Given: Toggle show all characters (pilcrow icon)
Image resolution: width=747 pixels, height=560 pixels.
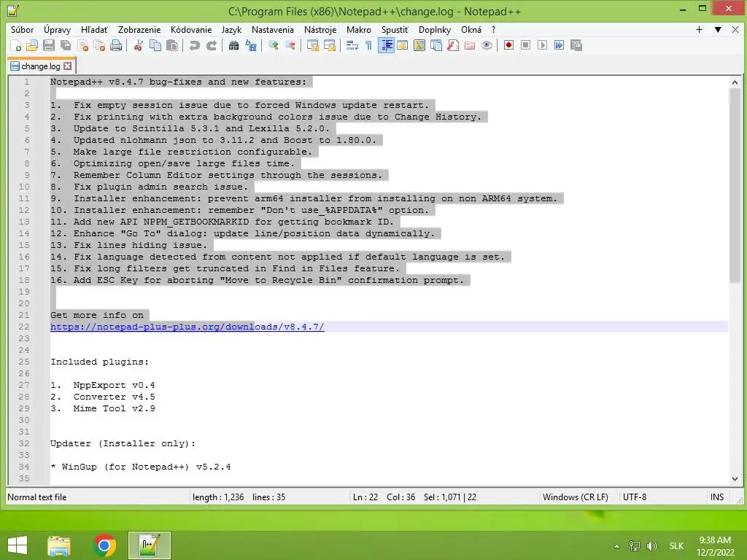Looking at the screenshot, I should point(368,45).
